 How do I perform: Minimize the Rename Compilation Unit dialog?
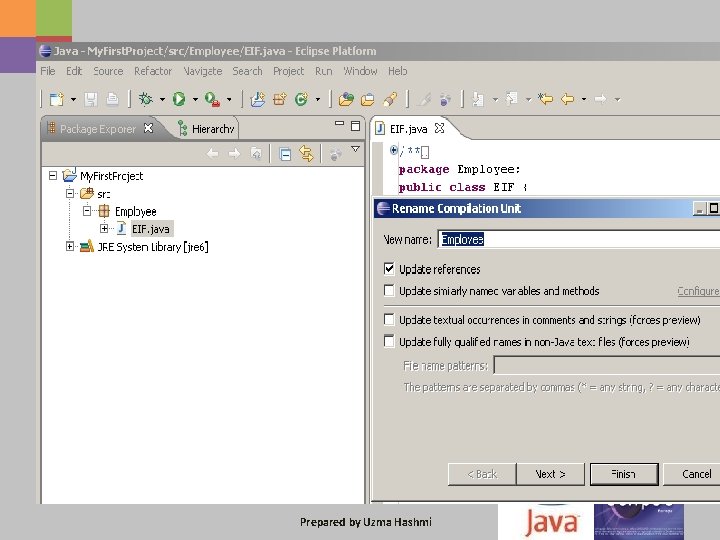[699, 209]
